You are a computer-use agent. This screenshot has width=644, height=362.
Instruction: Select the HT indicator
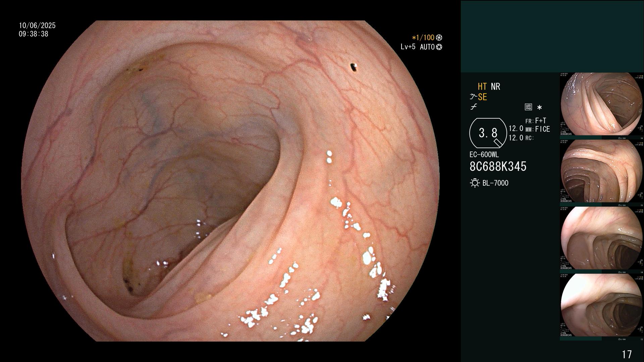482,86
